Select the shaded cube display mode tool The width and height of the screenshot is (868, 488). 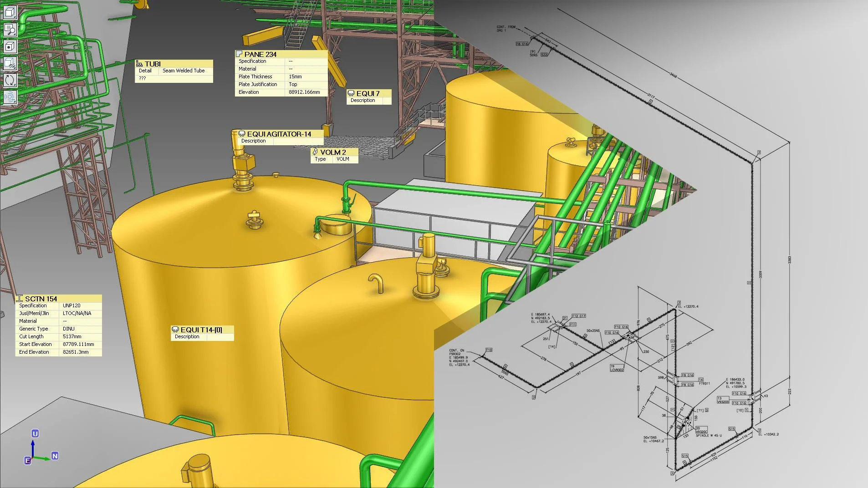coord(9,46)
